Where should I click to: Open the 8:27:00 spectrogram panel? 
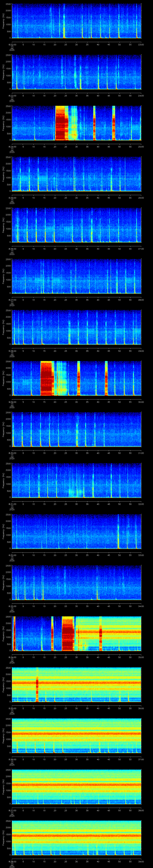(76, 276)
